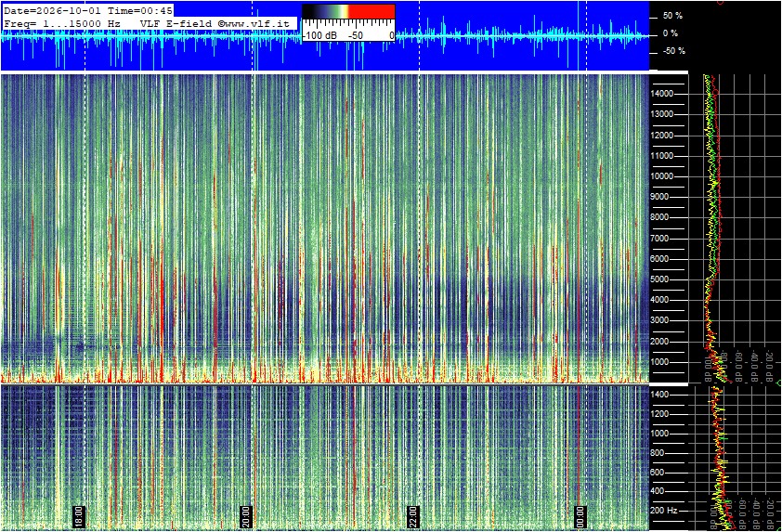Click the '-50 %' amplitude scale label
Screen dimensions: 782x532
674,51
